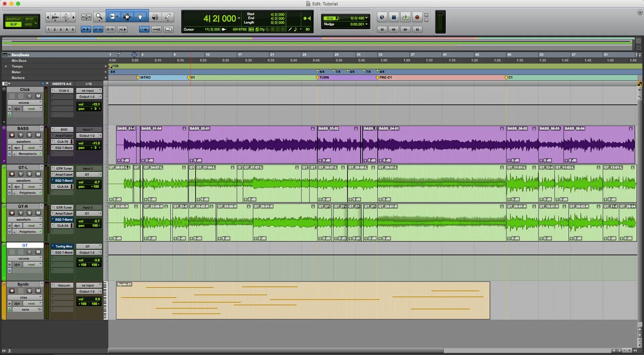Recall zoom preset 3
Image resolution: width=644 pixels, height=355 pixels.
tap(61, 29)
